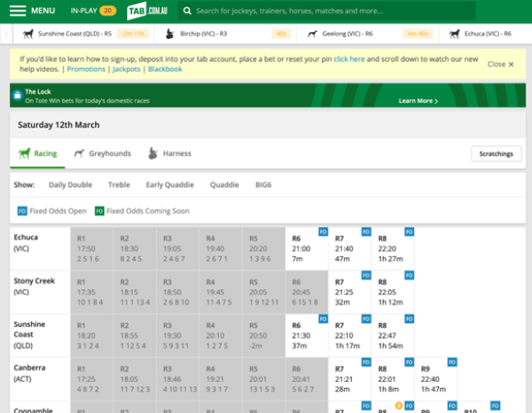Image resolution: width=532 pixels, height=413 pixels.
Task: Click the Harness tab icon
Action: coord(153,153)
